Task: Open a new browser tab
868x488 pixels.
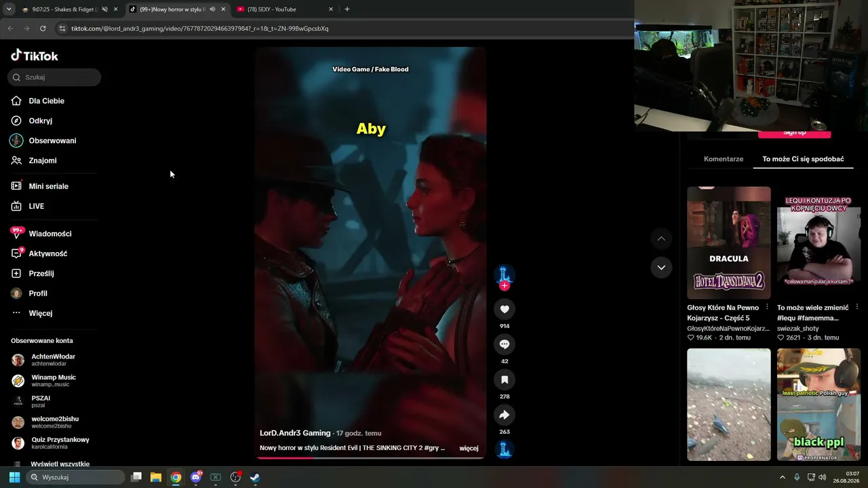Action: pyautogui.click(x=347, y=9)
